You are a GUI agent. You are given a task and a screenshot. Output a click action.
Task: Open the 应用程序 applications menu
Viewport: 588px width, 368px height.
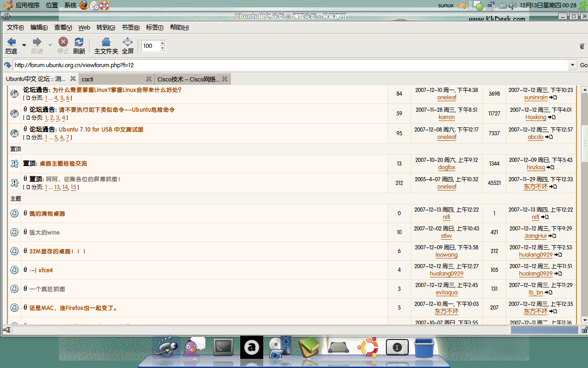(x=27, y=6)
